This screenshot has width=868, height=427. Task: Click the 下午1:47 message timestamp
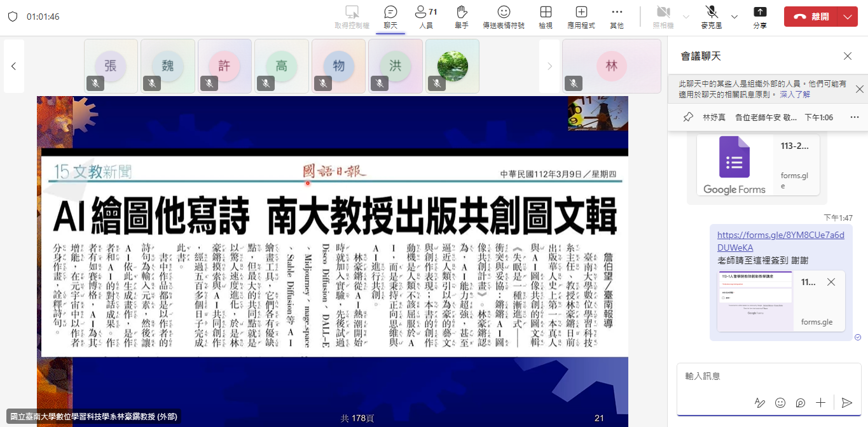coord(838,218)
